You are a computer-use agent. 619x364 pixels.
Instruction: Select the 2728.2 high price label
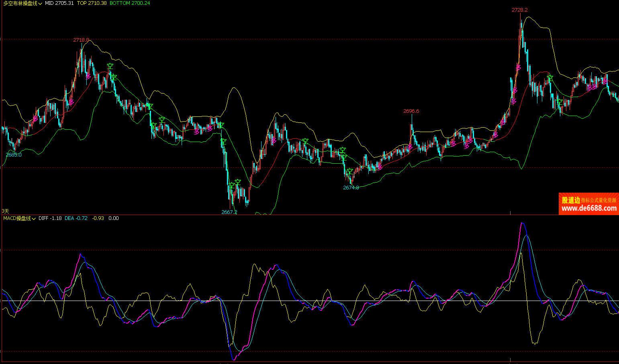(x=520, y=10)
